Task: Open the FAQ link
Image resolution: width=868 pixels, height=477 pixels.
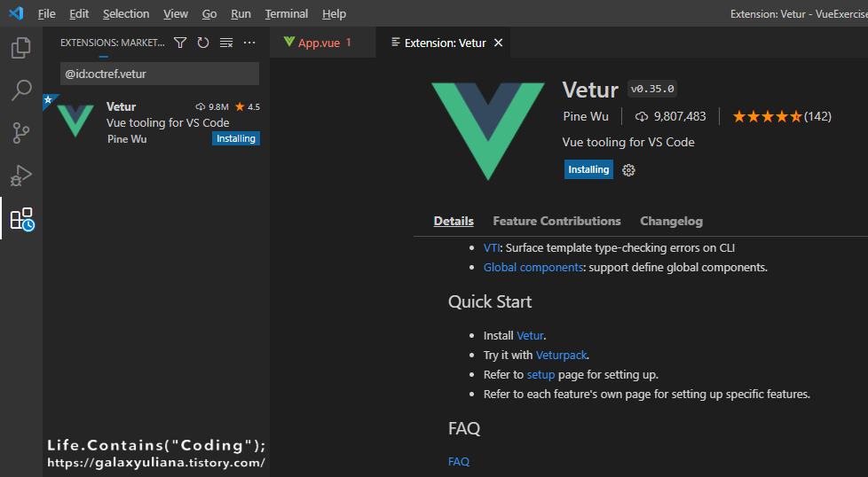Action: (458, 462)
